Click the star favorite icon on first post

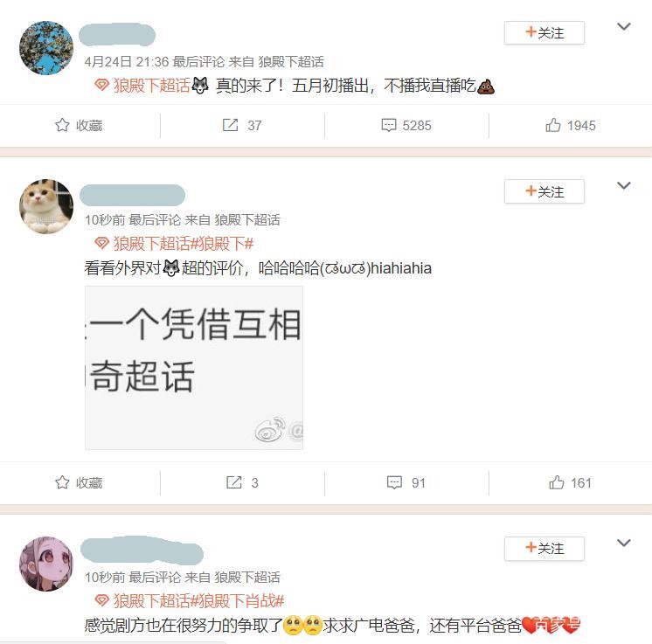click(62, 125)
